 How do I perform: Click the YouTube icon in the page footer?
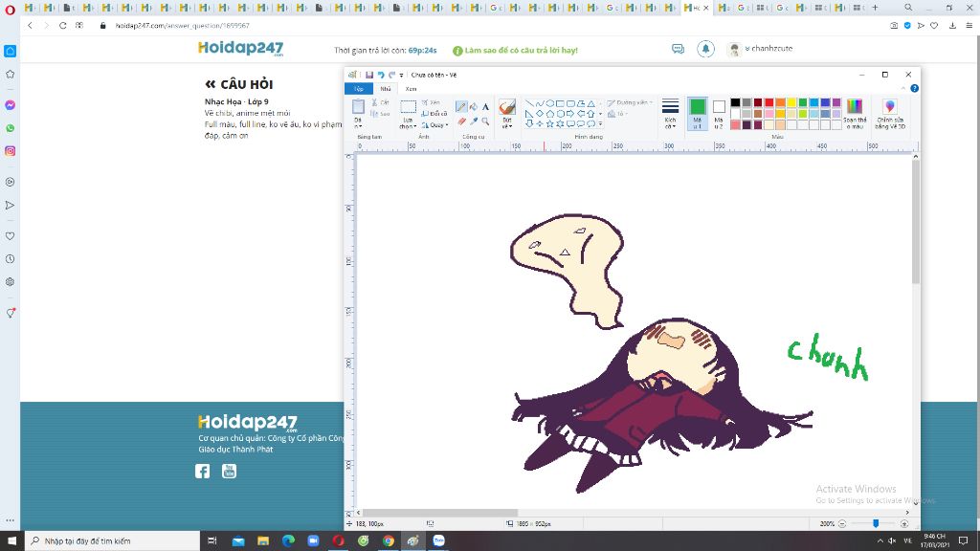(230, 471)
